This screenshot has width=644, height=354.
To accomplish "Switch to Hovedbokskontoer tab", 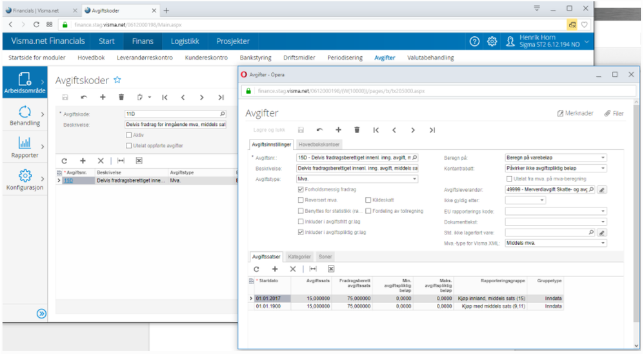I will pyautogui.click(x=319, y=144).
